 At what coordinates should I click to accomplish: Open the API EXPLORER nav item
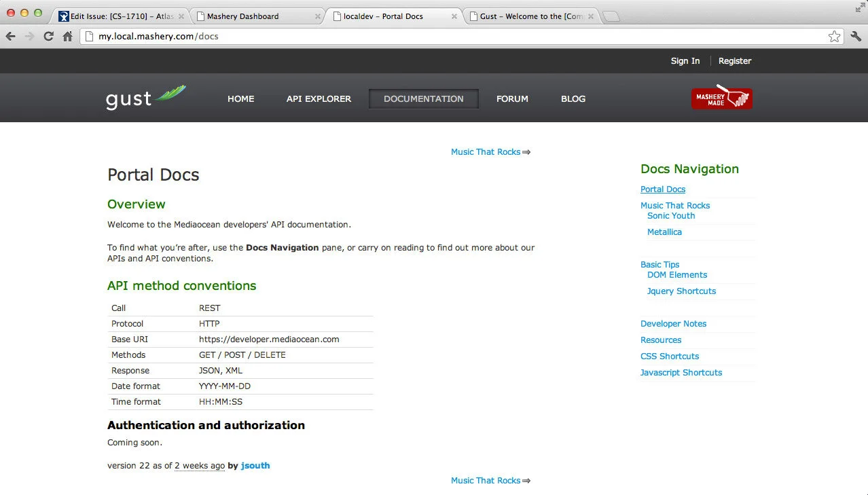pos(319,99)
